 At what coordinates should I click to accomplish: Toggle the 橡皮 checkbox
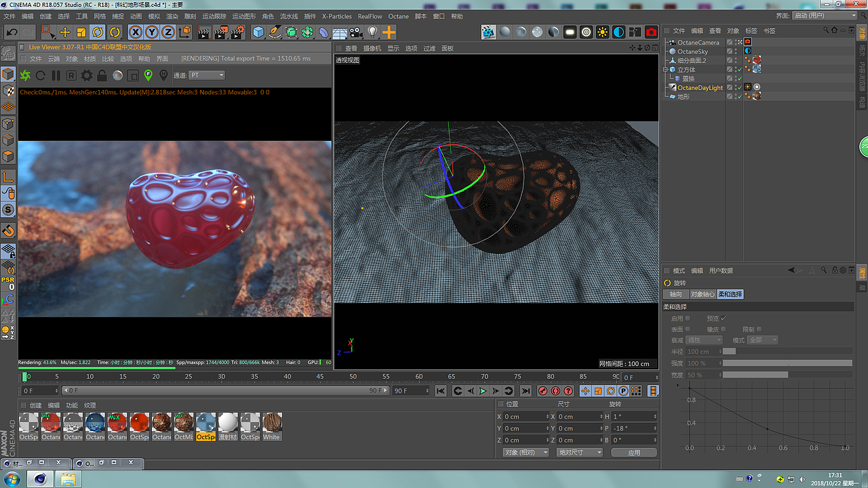(724, 329)
